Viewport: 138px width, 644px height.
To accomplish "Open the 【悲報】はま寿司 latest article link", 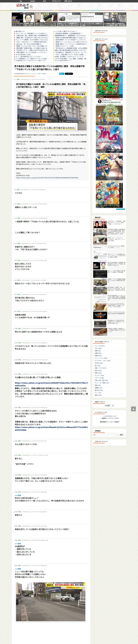I will [x=117, y=330].
